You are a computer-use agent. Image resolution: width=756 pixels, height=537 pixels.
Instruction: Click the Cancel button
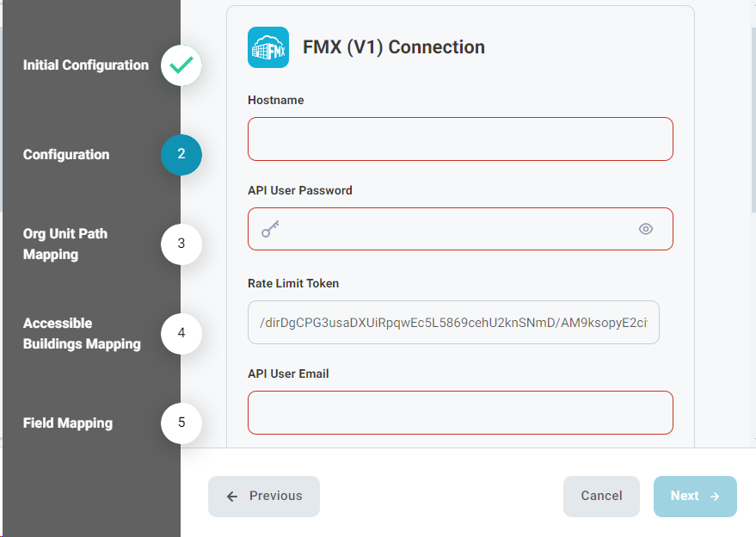(601, 497)
